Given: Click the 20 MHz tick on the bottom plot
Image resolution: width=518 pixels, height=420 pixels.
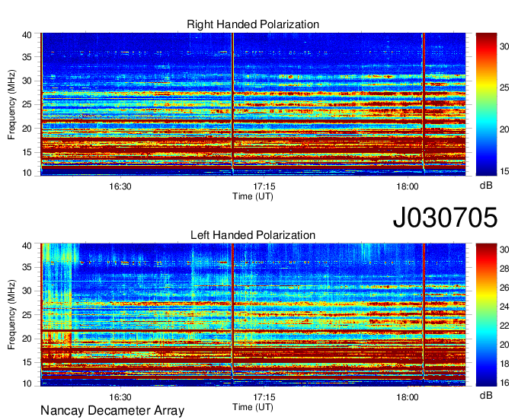Looking at the screenshot, I should pos(27,339).
